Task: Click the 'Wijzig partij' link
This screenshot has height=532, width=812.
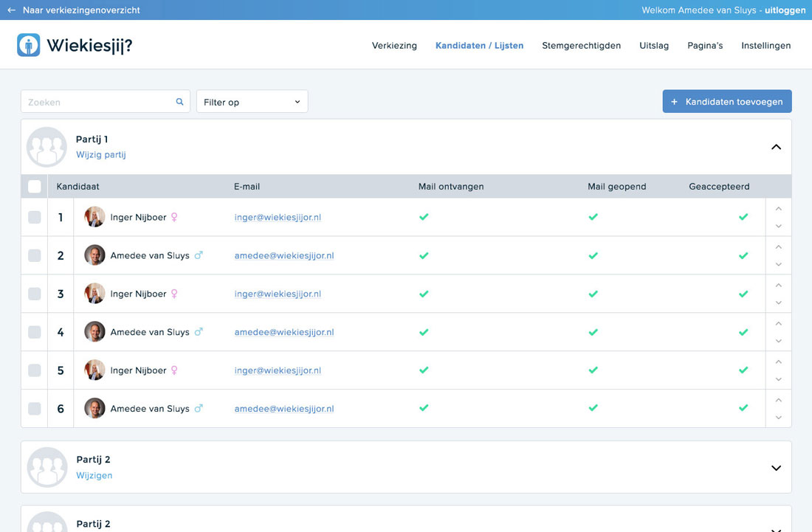Action: (101, 155)
